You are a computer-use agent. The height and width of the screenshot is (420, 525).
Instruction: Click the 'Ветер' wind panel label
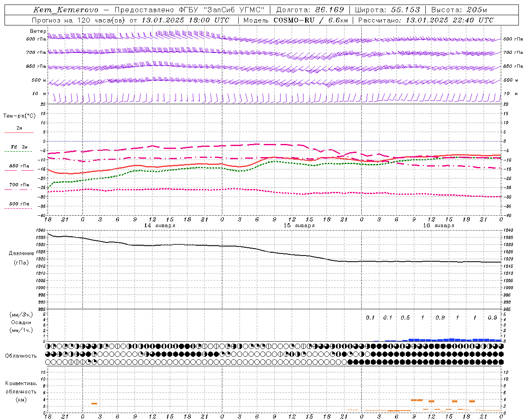(x=38, y=31)
